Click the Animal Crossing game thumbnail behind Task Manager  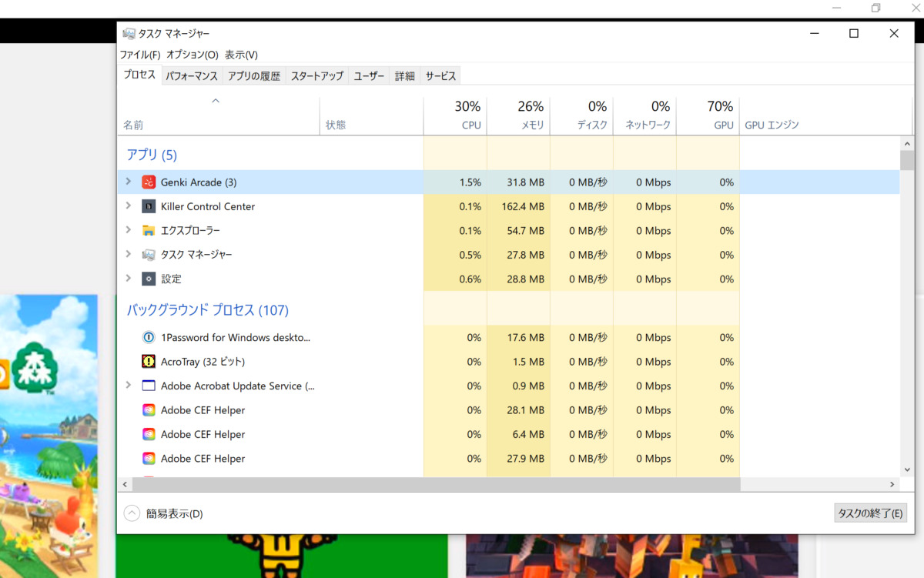point(49,436)
